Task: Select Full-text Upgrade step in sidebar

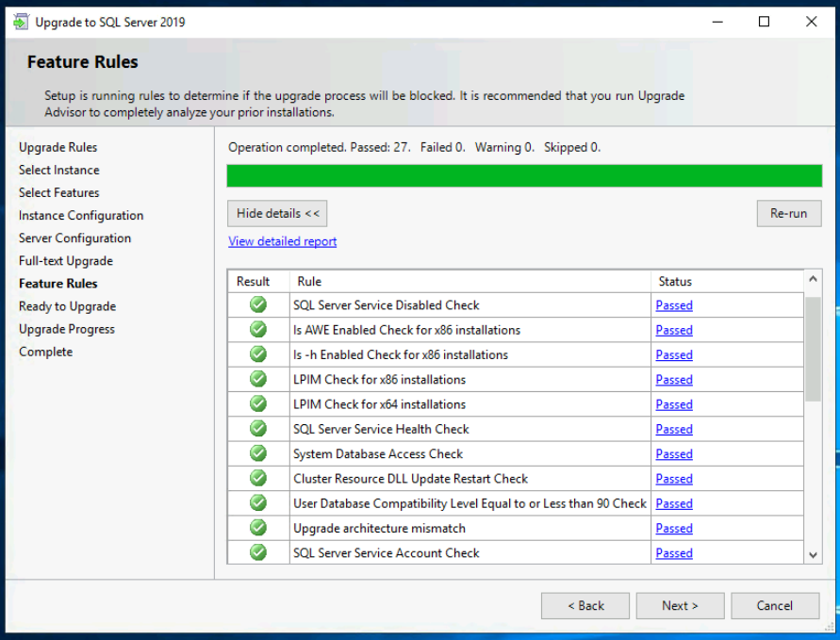Action: (x=66, y=261)
